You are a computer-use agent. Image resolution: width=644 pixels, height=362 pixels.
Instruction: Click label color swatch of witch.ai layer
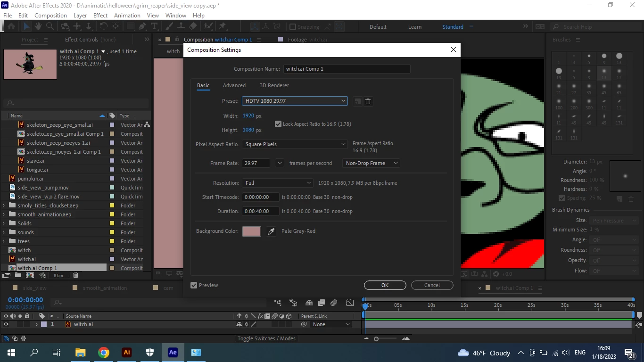[44, 324]
